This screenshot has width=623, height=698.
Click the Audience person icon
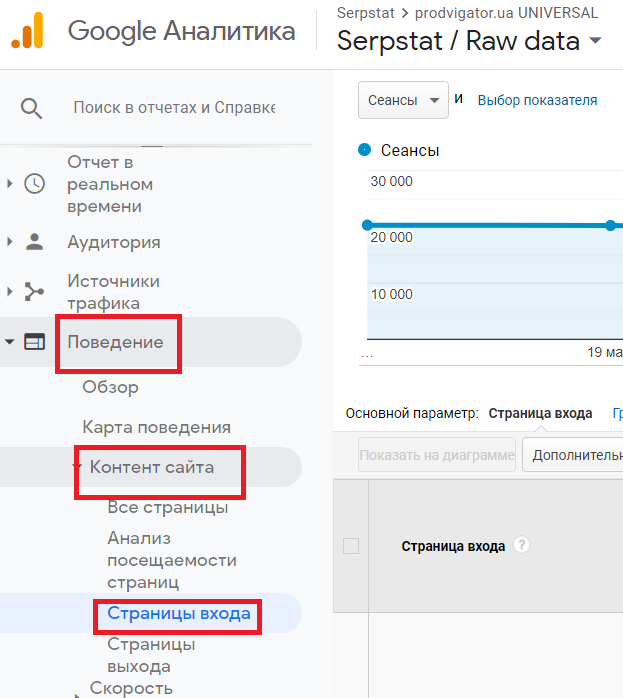34,242
